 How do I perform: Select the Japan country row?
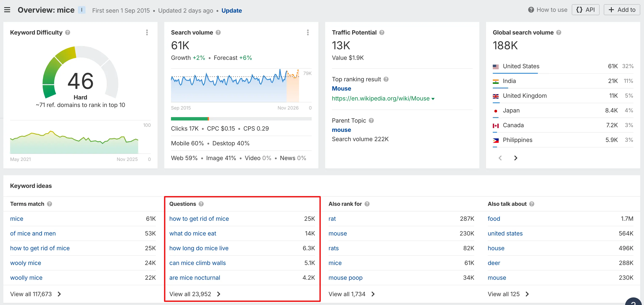(x=563, y=111)
